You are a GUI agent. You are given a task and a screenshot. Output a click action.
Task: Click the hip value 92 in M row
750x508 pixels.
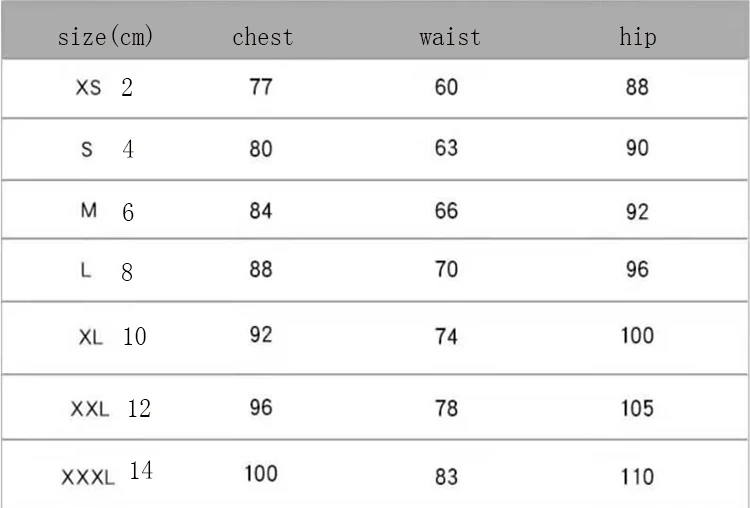tap(637, 211)
